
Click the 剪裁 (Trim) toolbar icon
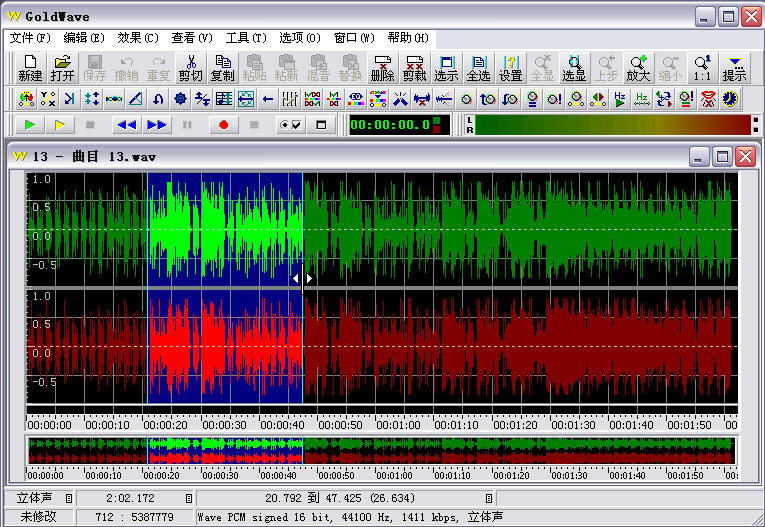tap(414, 67)
